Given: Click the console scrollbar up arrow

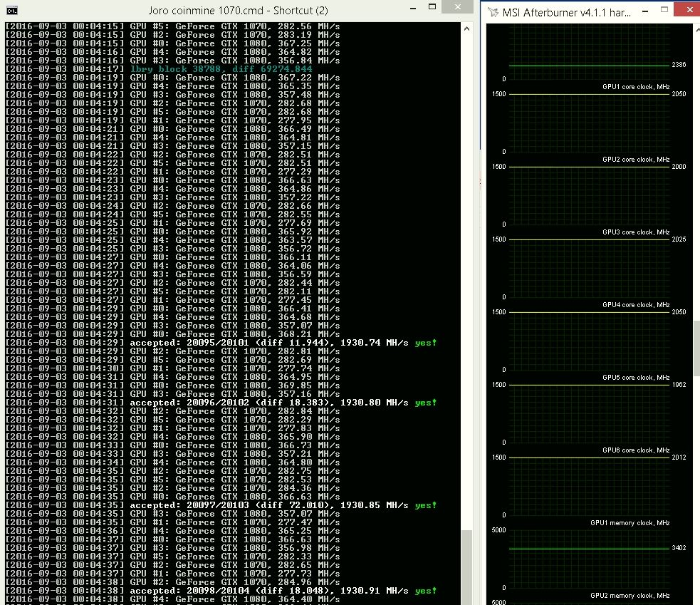Looking at the screenshot, I should click(466, 29).
